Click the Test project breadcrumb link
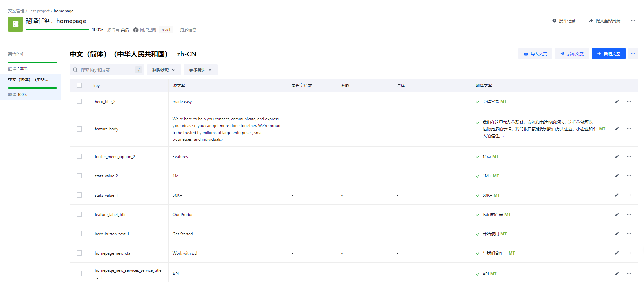This screenshot has width=644, height=282. pyautogui.click(x=39, y=11)
